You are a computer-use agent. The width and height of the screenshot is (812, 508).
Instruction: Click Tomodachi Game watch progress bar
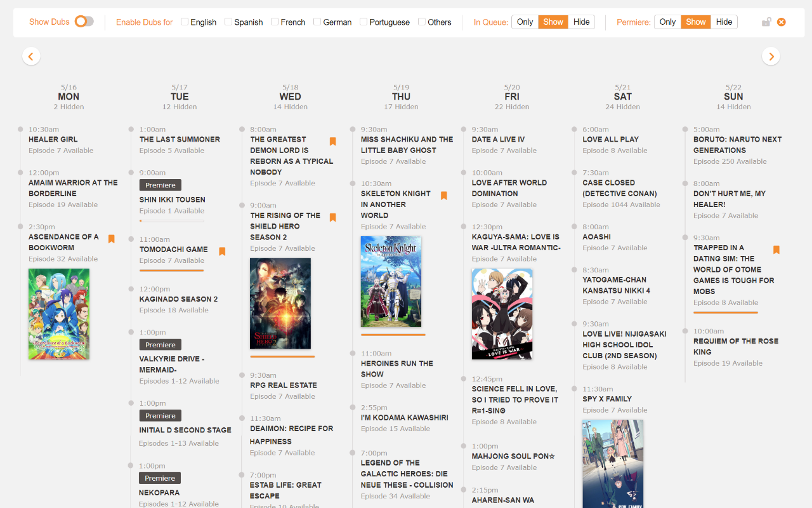point(172,271)
